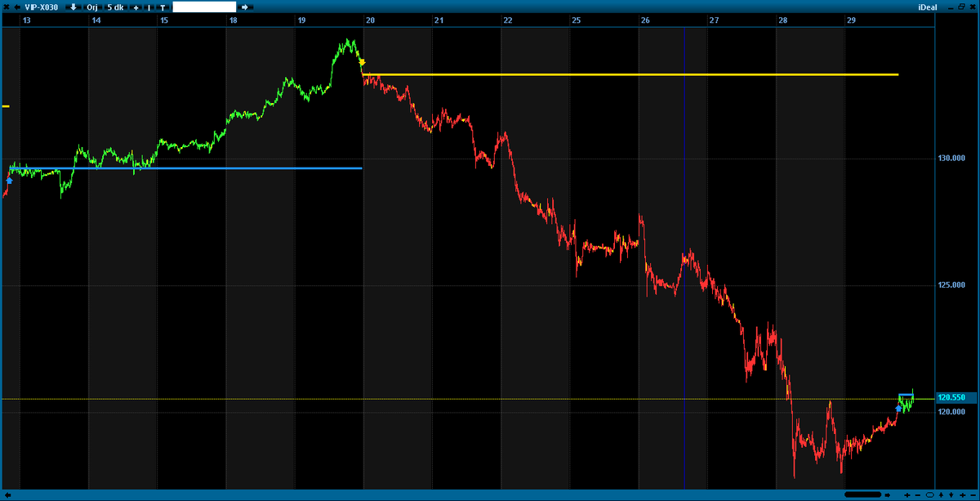Click the "I" line tool icon in toolbar
980x501 pixels.
point(148,7)
